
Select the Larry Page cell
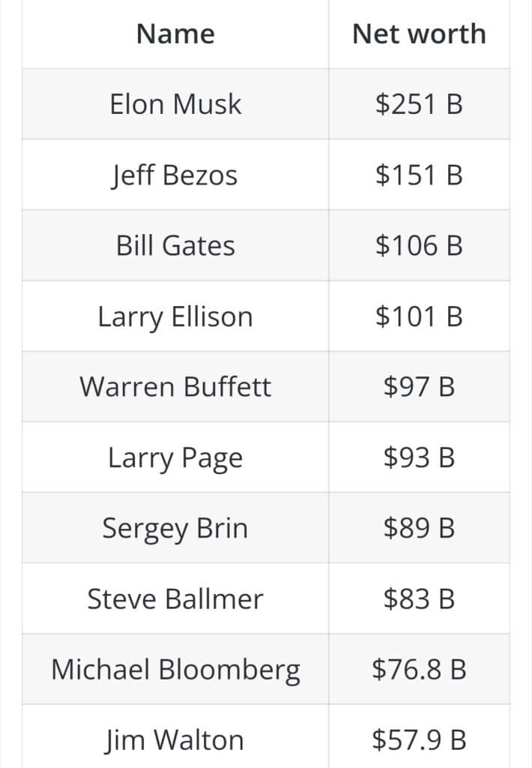pyautogui.click(x=175, y=458)
